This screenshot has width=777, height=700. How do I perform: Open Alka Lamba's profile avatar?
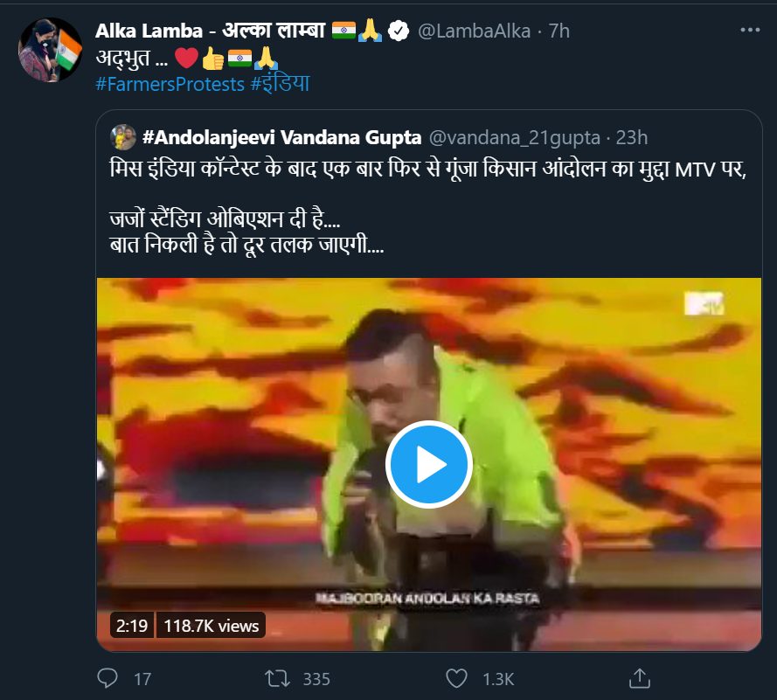click(50, 50)
